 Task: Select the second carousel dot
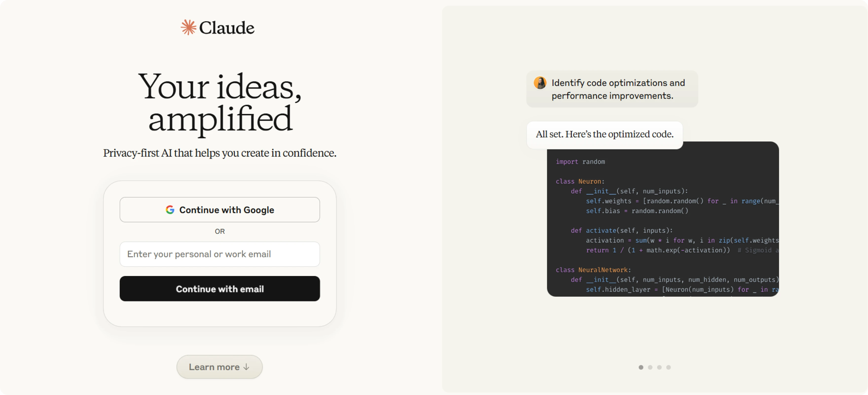[650, 367]
